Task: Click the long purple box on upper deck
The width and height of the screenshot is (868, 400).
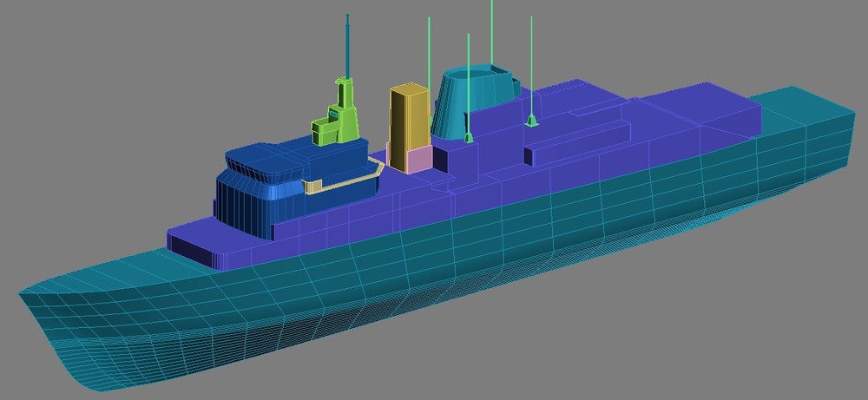Action: (x=577, y=143)
